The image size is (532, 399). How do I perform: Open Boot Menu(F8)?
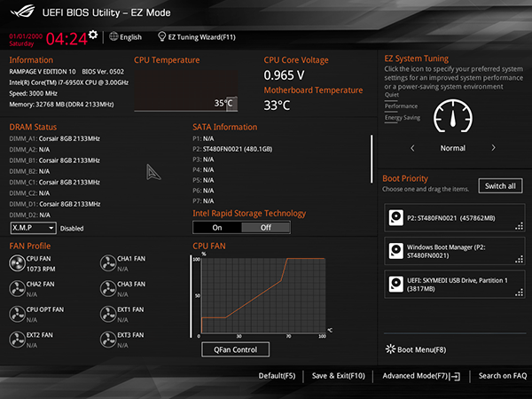pos(421,349)
